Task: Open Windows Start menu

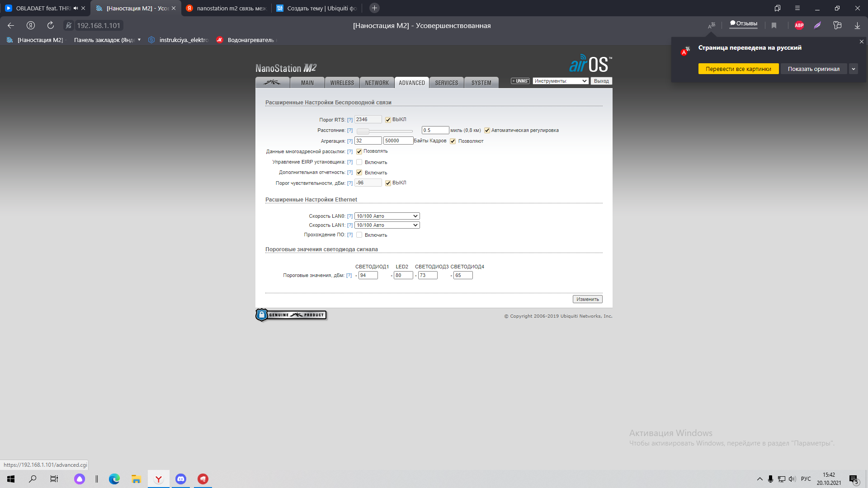Action: (11, 479)
